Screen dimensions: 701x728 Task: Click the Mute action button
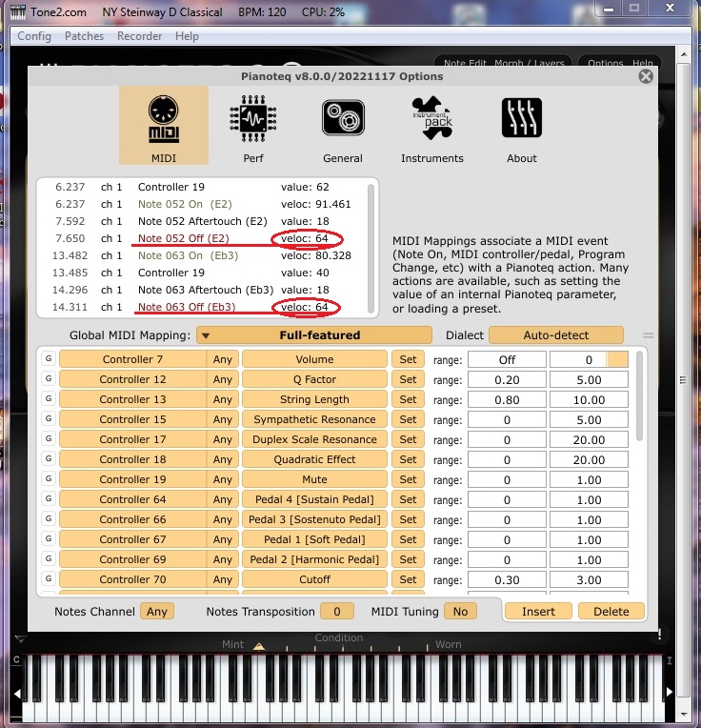[x=314, y=479]
